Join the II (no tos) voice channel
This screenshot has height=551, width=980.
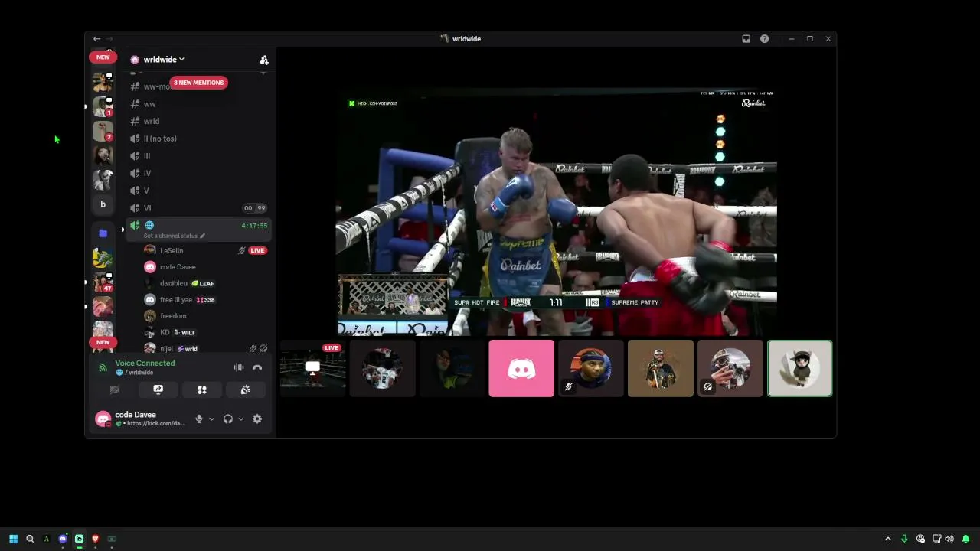click(198, 139)
